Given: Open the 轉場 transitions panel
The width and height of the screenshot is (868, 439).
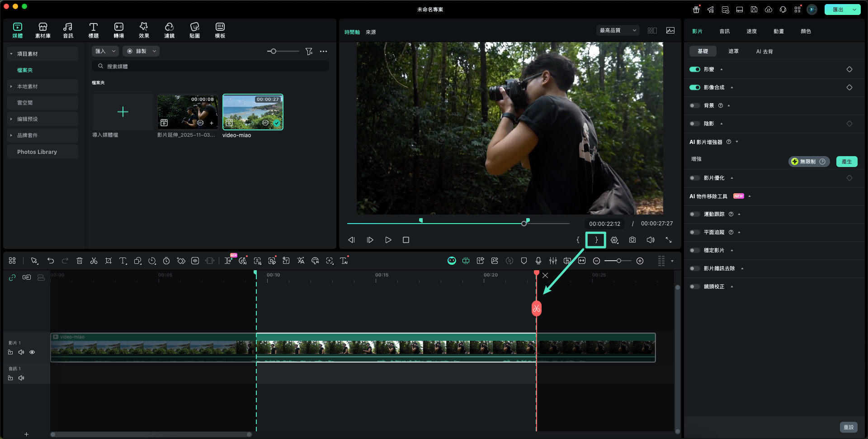Looking at the screenshot, I should coord(118,30).
